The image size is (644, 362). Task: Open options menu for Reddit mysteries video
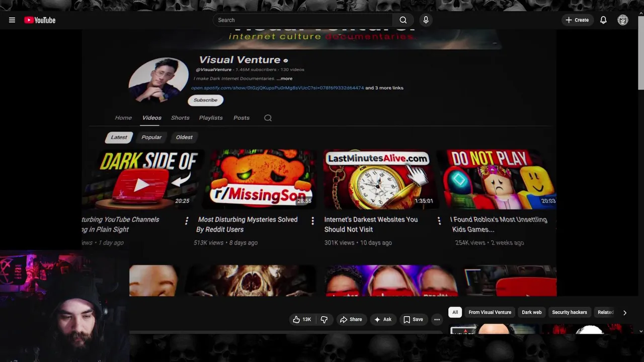[x=312, y=221]
